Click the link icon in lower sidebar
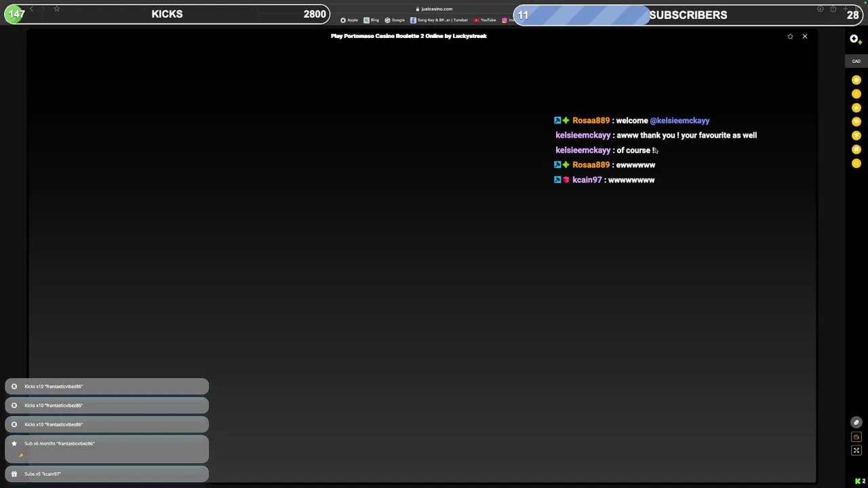868x488 pixels. pos(856,422)
